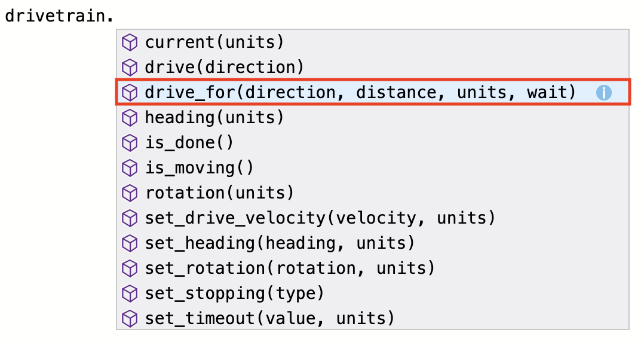Click the cube icon next to is_done()
This screenshot has width=644, height=348.
coord(130,142)
